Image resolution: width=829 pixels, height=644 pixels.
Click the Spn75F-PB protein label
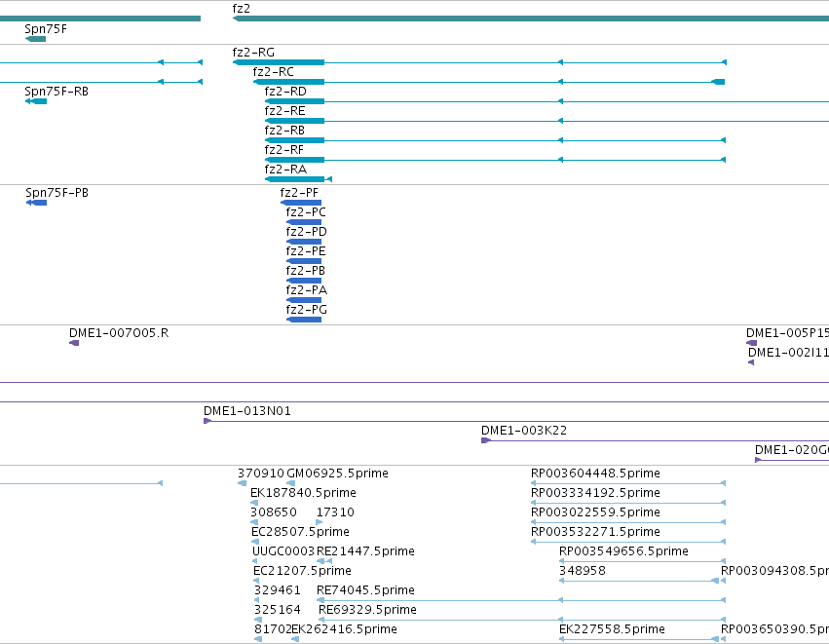tap(57, 193)
